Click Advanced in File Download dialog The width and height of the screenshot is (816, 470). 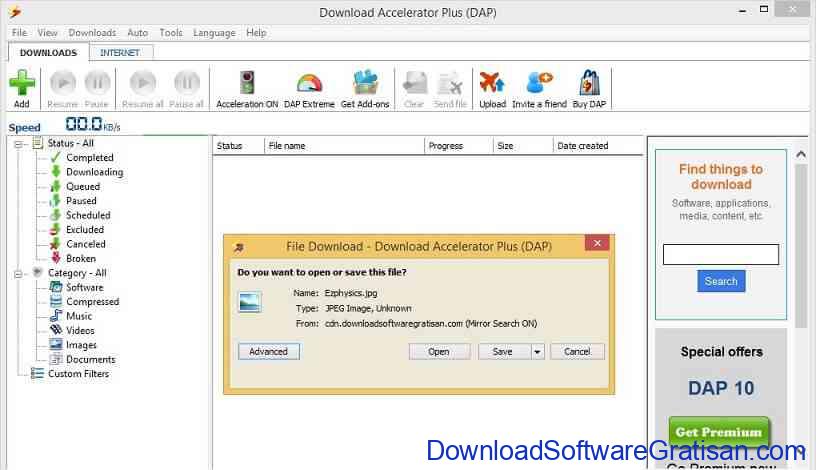269,352
